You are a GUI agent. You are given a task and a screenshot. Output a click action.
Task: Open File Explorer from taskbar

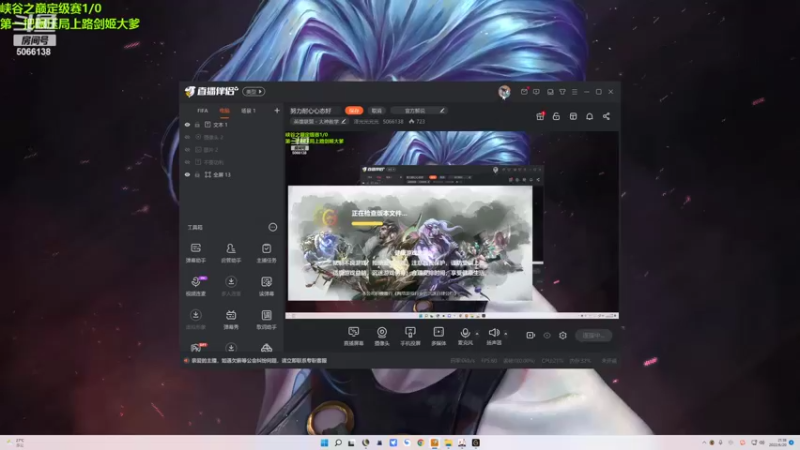click(448, 442)
